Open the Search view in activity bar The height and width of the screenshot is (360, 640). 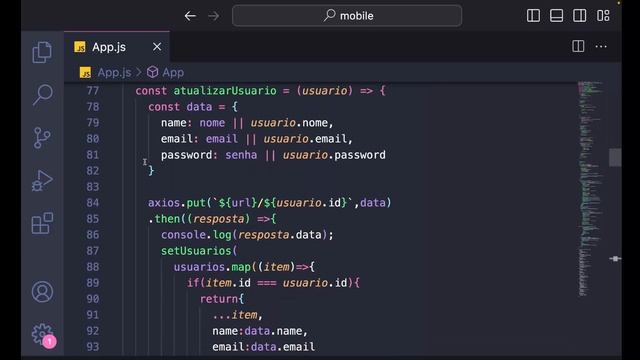[x=42, y=95]
